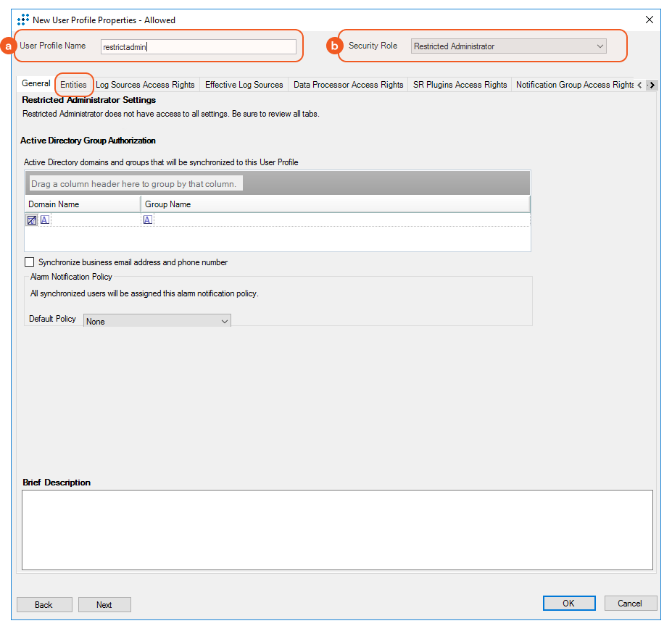Screen dimensions: 672x626
Task: Close the New User Profile Properties window
Action: (x=649, y=20)
